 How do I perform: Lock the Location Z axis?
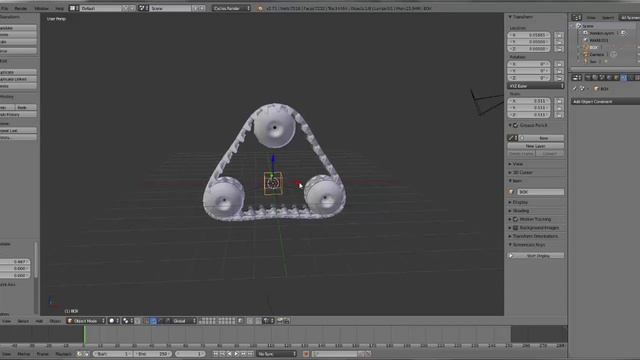(559, 49)
